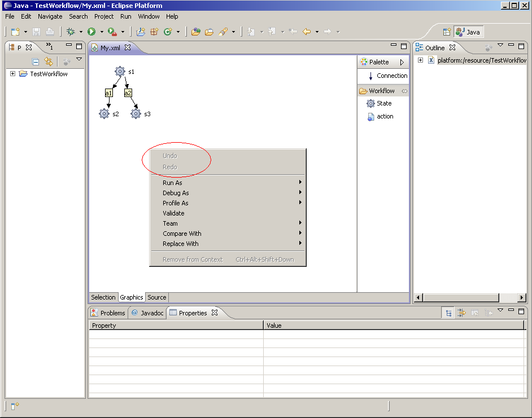Switch to the Source editor tab
The image size is (532, 418).
point(157,297)
